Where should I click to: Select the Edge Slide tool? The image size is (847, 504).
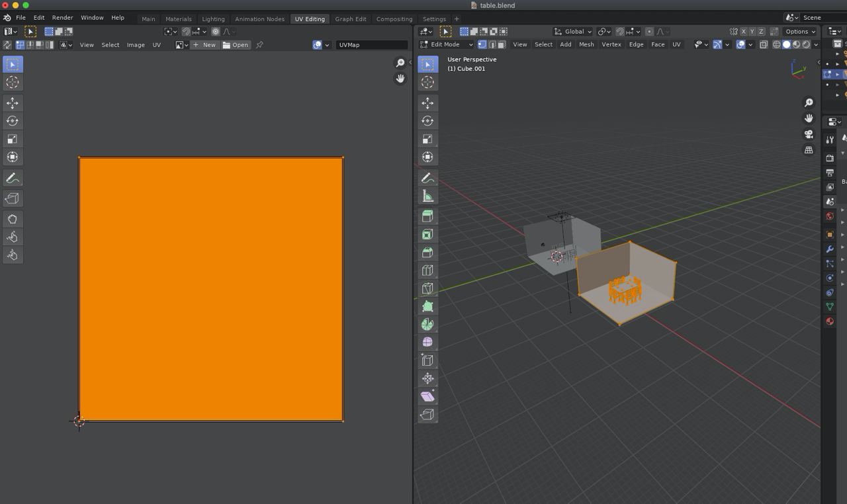[427, 360]
